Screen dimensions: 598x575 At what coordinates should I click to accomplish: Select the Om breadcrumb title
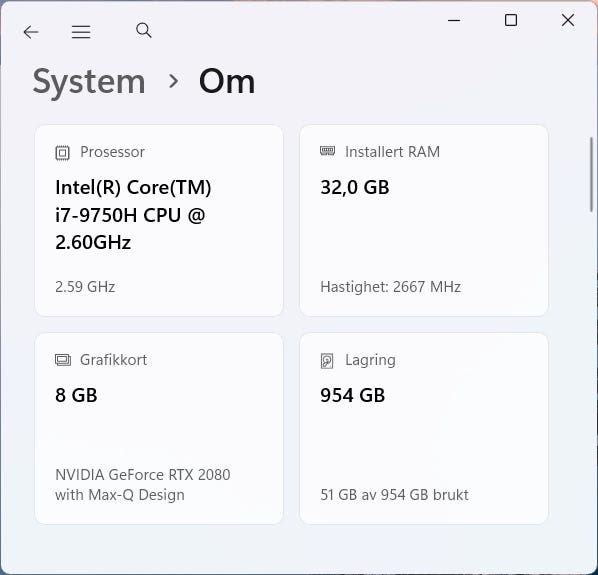click(x=227, y=82)
